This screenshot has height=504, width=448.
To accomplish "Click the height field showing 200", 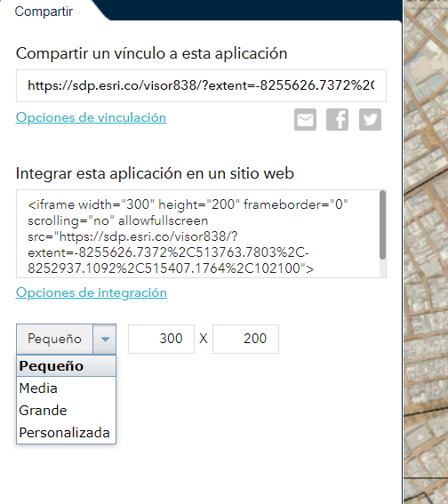I will (246, 339).
